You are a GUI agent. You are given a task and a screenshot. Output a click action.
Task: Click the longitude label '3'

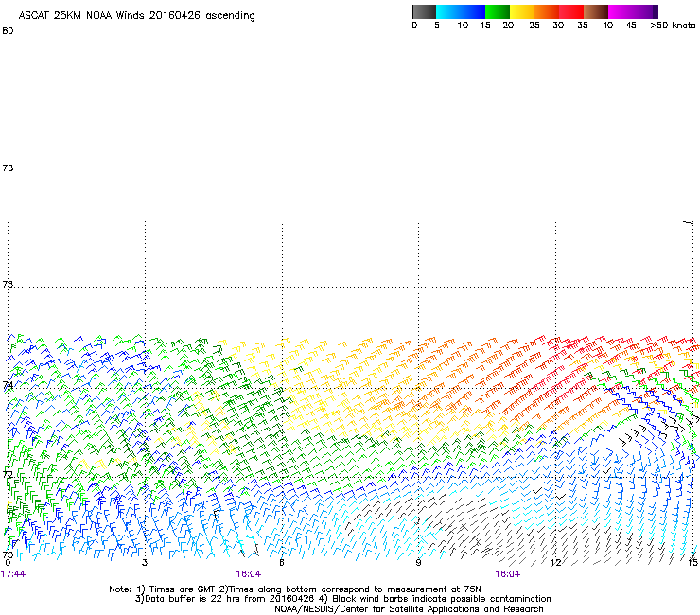click(145, 563)
